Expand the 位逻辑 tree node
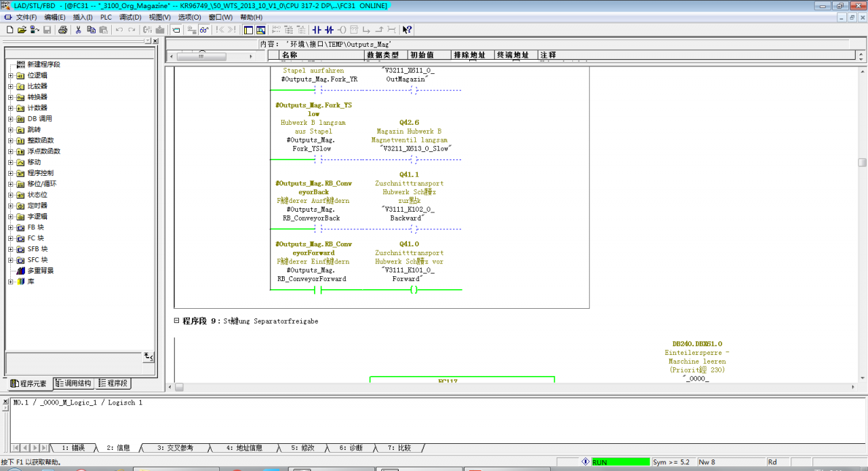 pyautogui.click(x=11, y=75)
